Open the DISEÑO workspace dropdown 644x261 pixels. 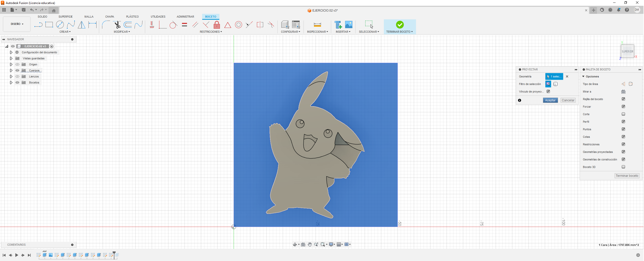tap(17, 24)
